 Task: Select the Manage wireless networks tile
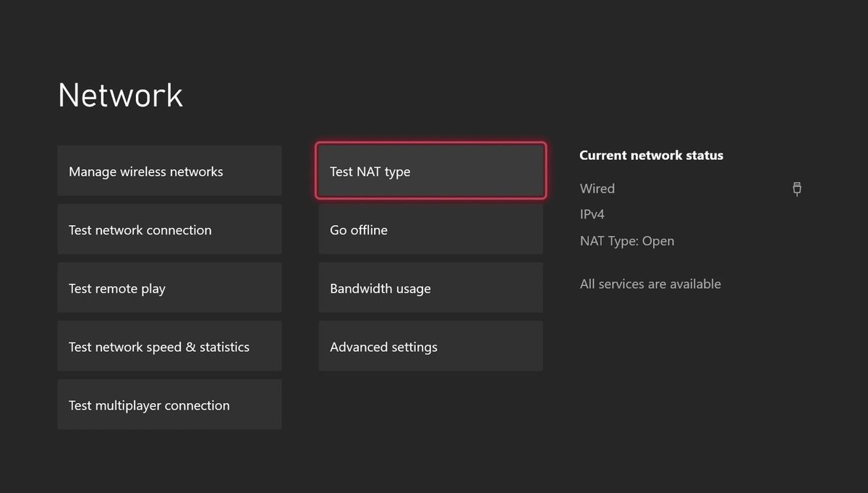[x=169, y=171]
